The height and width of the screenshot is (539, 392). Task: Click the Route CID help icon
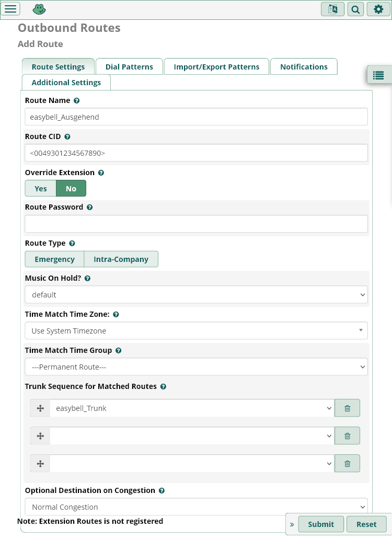(x=67, y=136)
